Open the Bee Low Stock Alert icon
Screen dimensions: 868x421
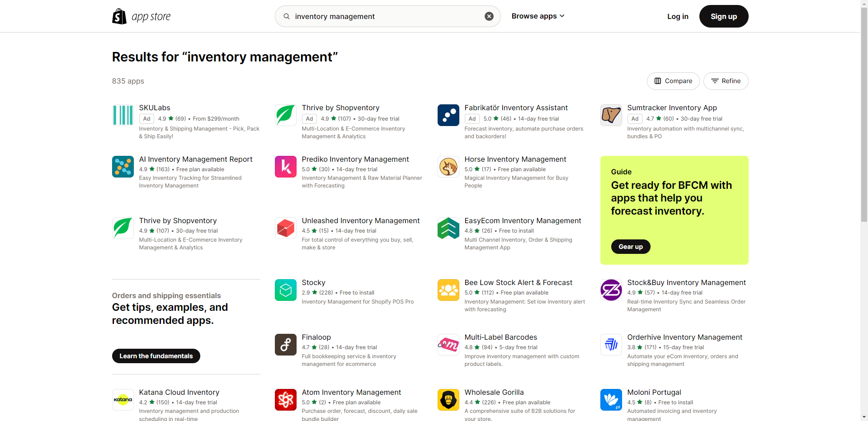(x=448, y=290)
